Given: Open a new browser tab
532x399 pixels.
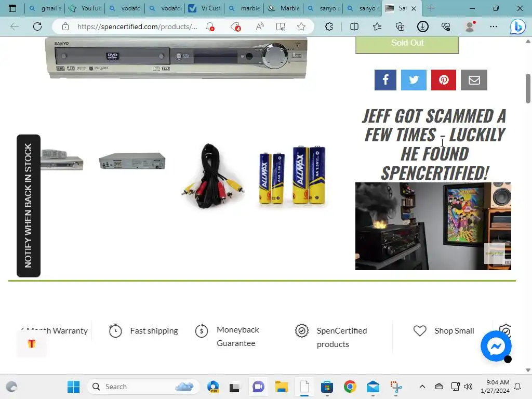Looking at the screenshot, I should [431, 8].
